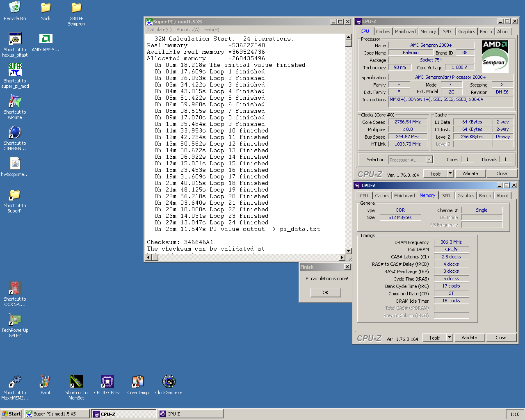Switch to About tab in upper CPU-Z
The width and height of the screenshot is (525, 420).
(503, 32)
